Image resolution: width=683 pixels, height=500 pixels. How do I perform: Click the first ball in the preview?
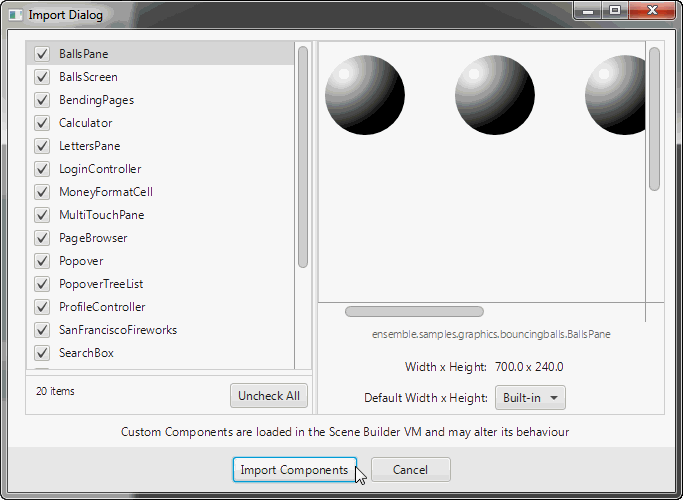click(365, 95)
